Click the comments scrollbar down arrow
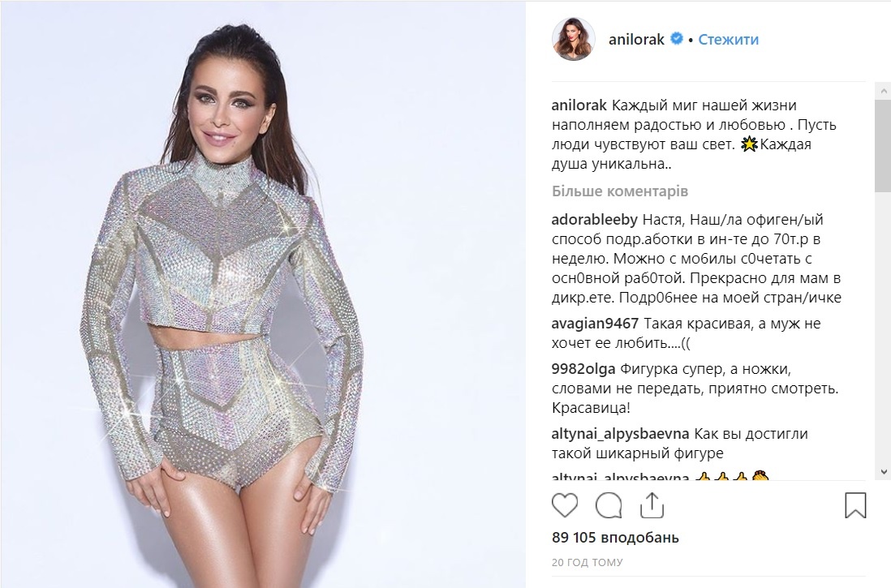The width and height of the screenshot is (891, 588). pos(883,471)
